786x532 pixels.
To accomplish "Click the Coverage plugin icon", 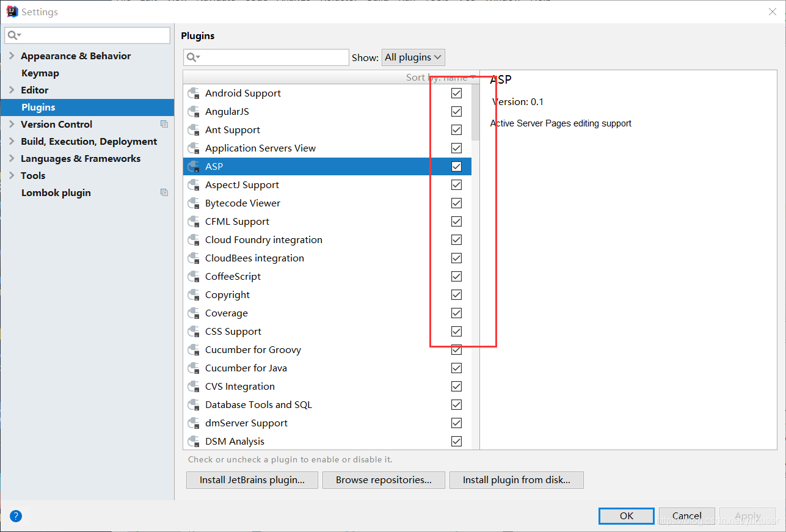I will click(x=194, y=313).
